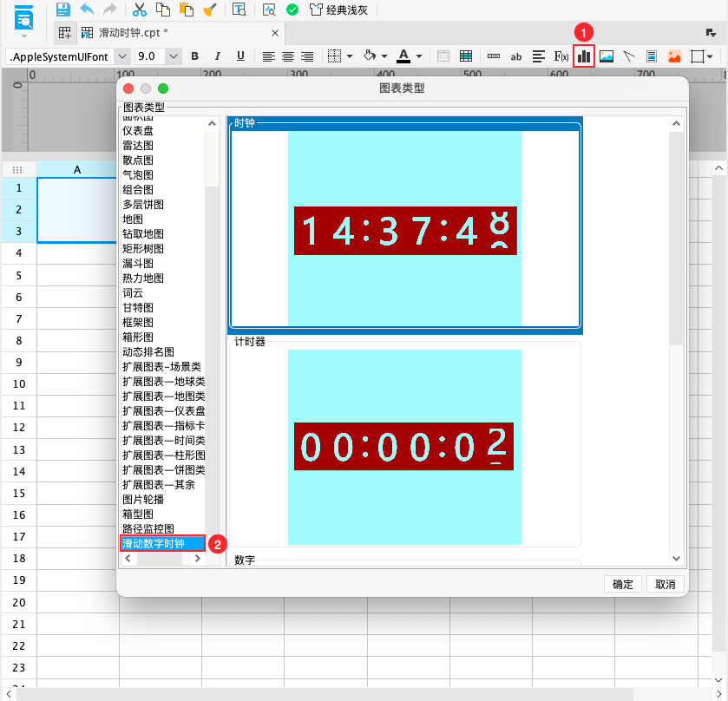The width and height of the screenshot is (728, 701).
Task: Open the fill color bucket dropdown arrow
Action: (384, 56)
